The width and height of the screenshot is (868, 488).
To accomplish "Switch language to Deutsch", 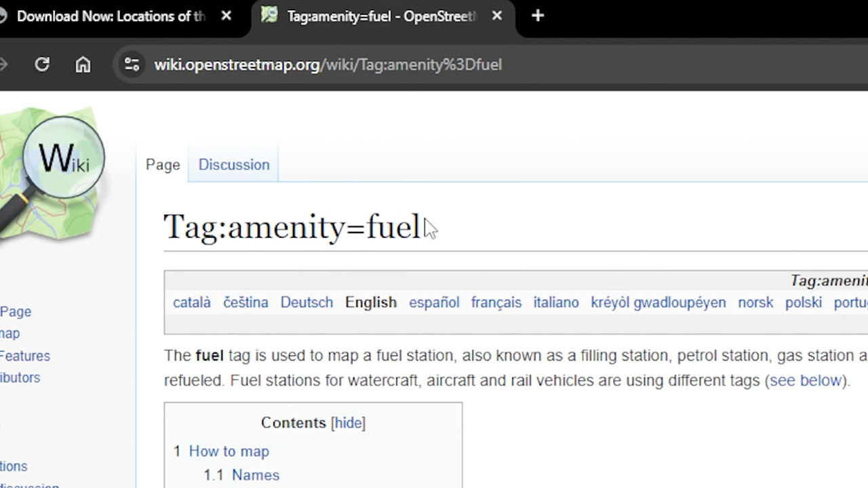I will click(x=307, y=302).
